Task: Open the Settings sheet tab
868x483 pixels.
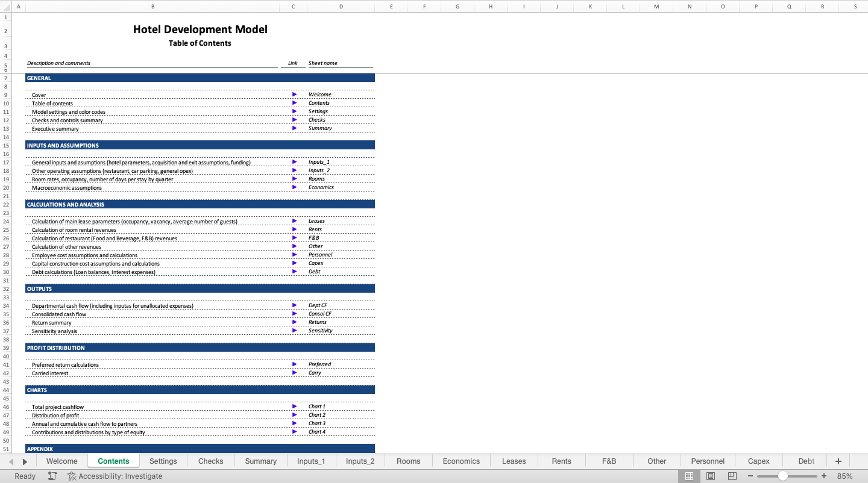Action: [x=163, y=461]
